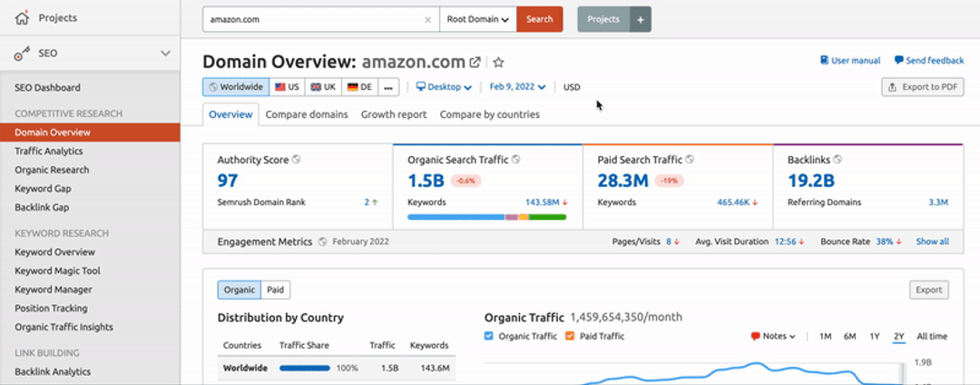
Task: Open amazon.com external link icon
Action: tap(475, 62)
